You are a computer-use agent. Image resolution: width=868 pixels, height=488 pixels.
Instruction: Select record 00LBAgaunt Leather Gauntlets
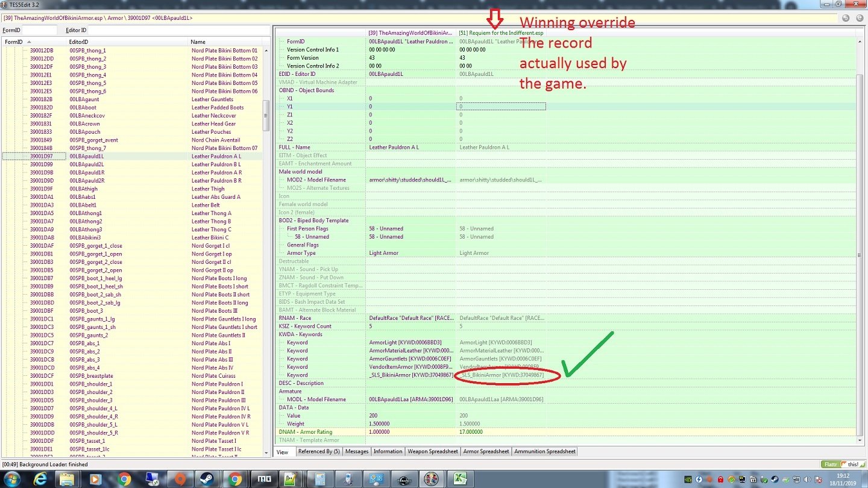[x=131, y=99]
